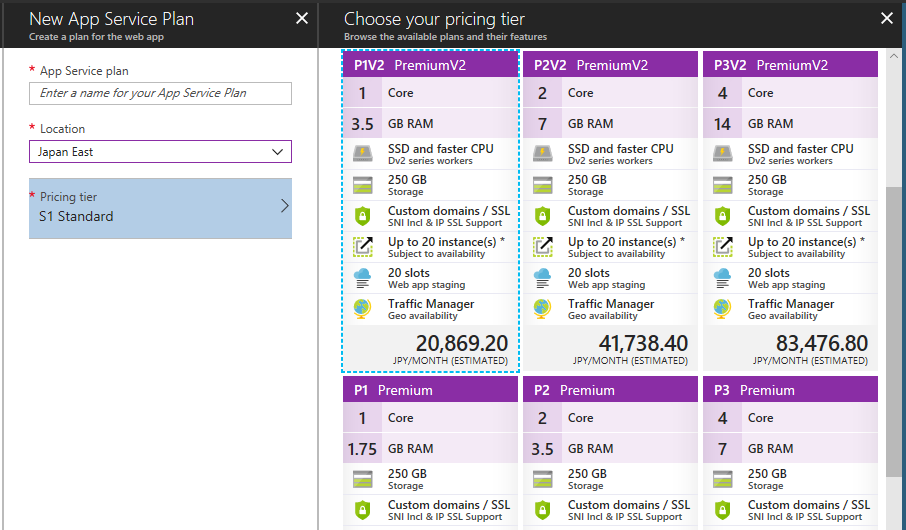Click Storage icon in P2 Premium card
The height and width of the screenshot is (530, 906).
tap(543, 479)
